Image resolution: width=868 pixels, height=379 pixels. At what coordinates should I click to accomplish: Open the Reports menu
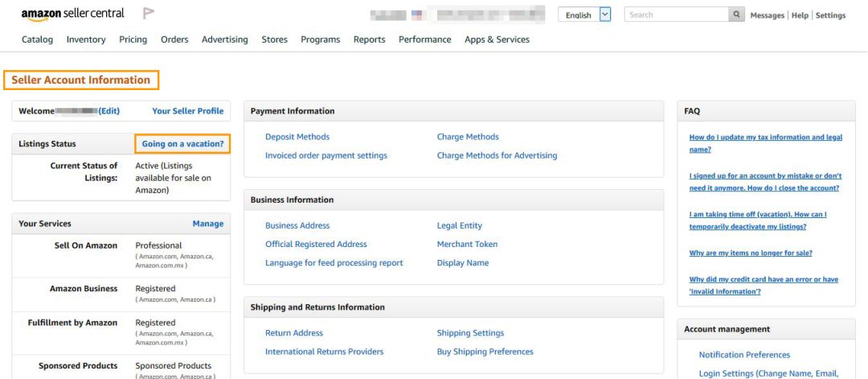point(369,39)
